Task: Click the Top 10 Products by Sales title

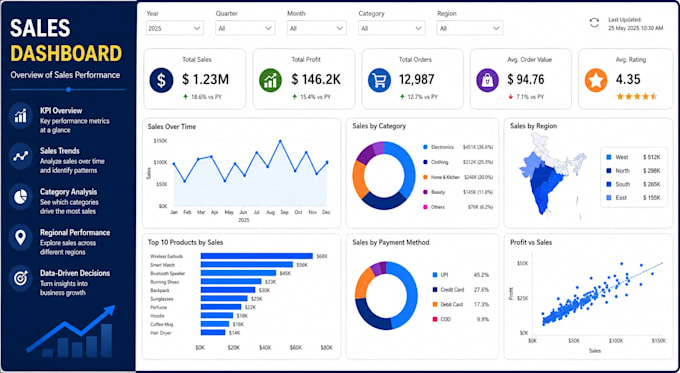Action: [x=186, y=242]
